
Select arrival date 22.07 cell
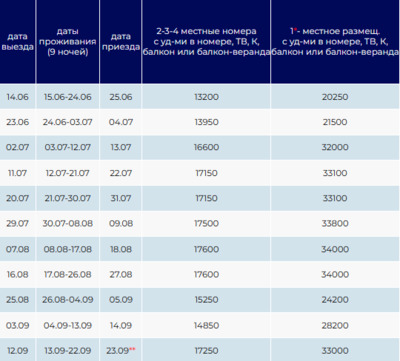click(x=121, y=173)
